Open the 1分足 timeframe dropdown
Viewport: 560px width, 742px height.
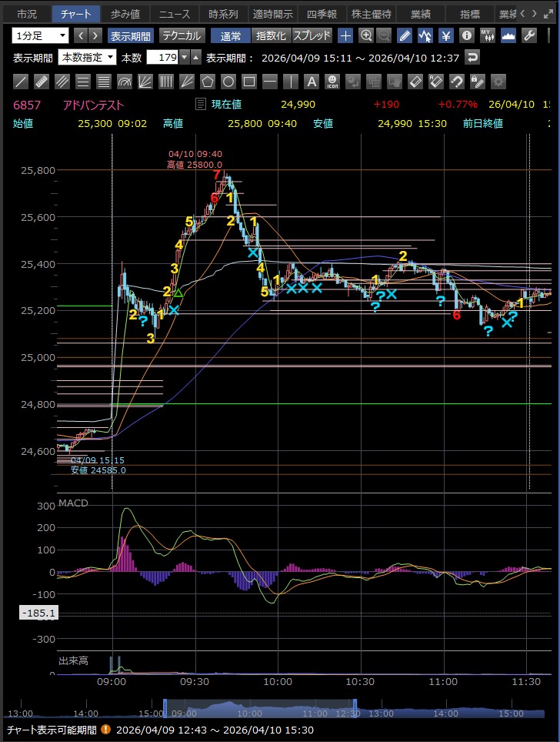(41, 35)
